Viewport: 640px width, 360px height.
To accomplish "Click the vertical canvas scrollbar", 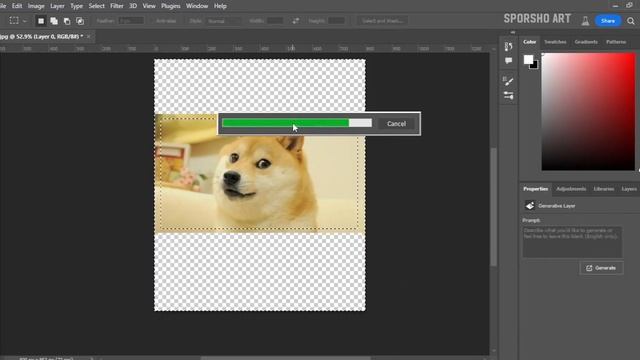I will 494,207.
